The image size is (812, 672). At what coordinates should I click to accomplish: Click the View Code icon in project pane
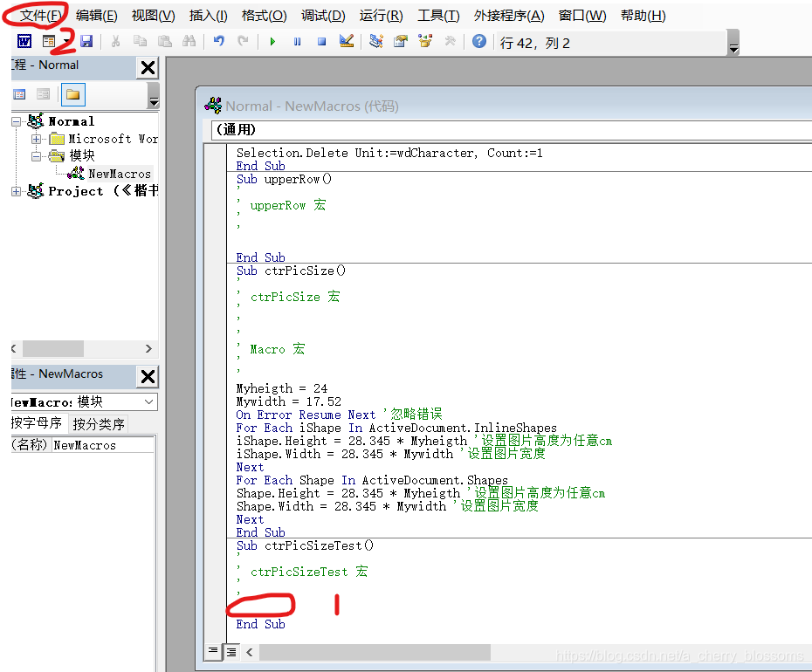[20, 94]
